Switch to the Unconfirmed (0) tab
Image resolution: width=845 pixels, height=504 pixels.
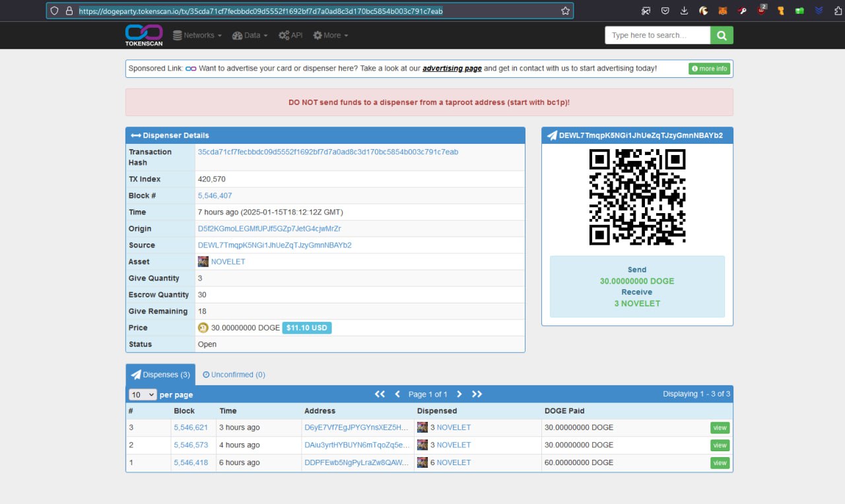234,375
